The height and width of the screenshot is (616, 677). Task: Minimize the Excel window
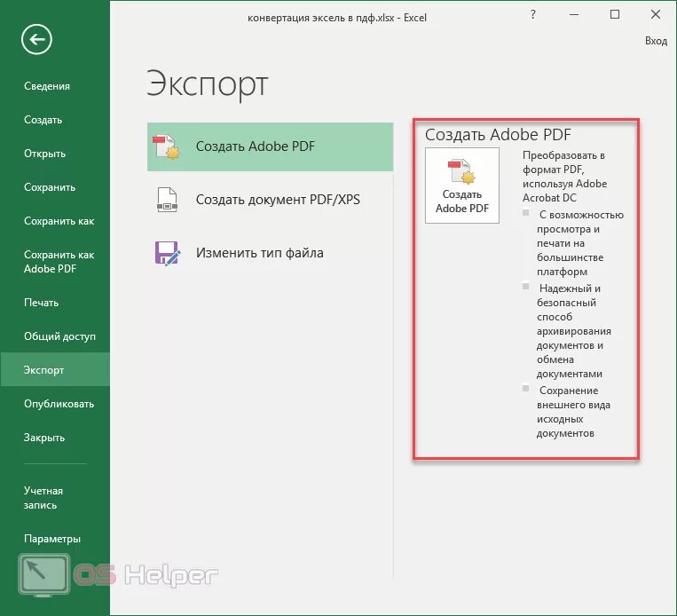click(574, 15)
